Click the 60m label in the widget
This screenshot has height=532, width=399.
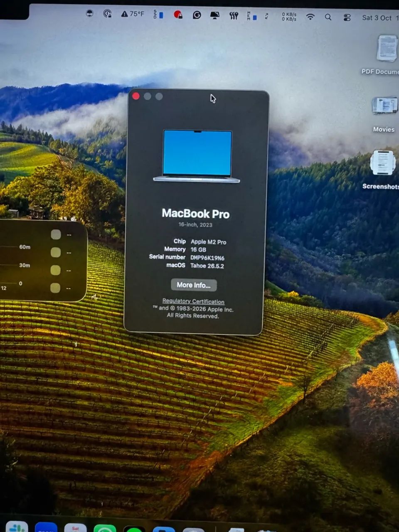coord(25,247)
